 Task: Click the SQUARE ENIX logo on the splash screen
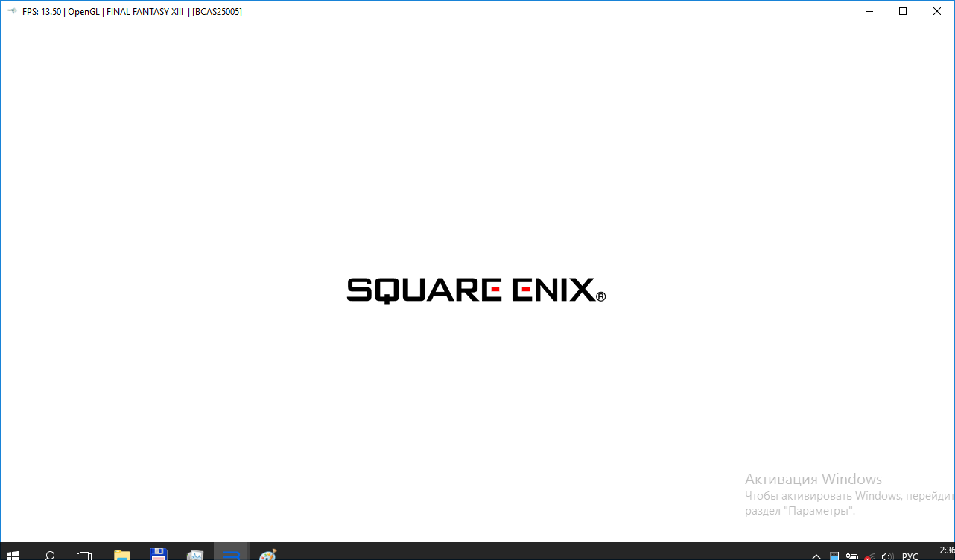click(477, 290)
